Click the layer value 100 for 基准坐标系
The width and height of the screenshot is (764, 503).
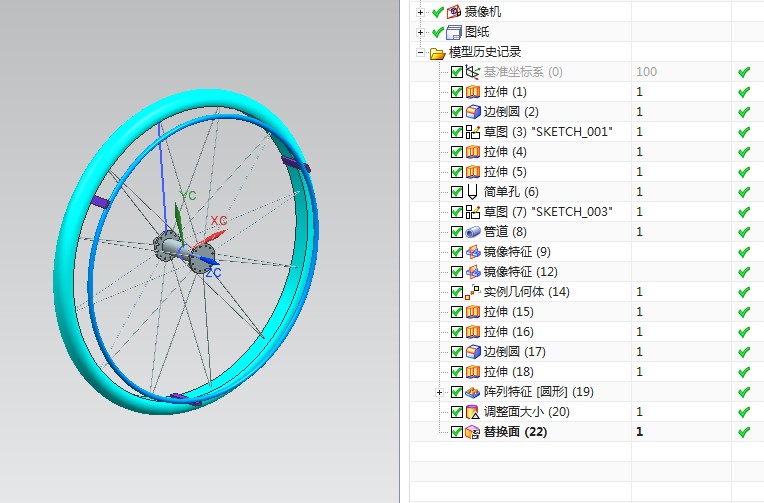[646, 72]
